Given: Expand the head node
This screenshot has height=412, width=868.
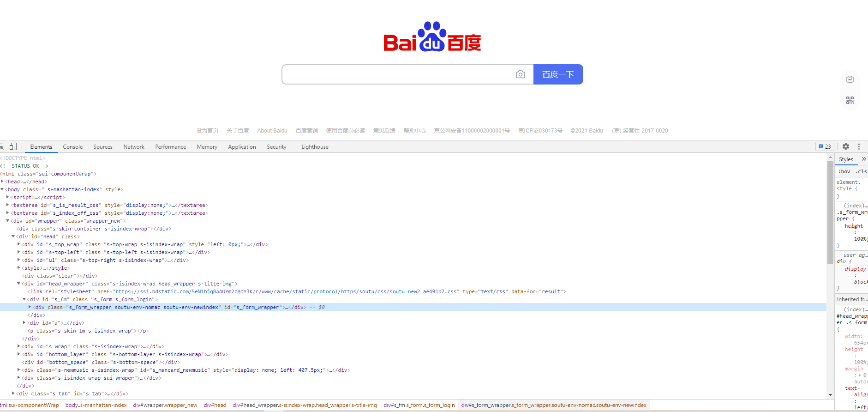Looking at the screenshot, I should [x=2, y=182].
